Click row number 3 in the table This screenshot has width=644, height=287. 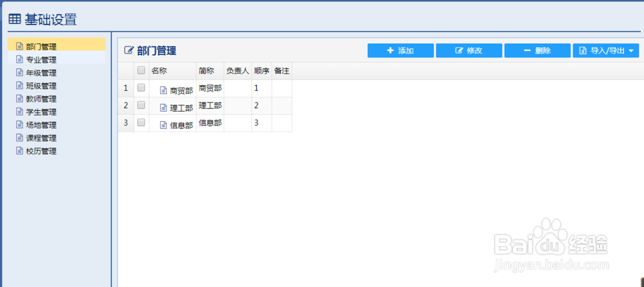tap(126, 123)
